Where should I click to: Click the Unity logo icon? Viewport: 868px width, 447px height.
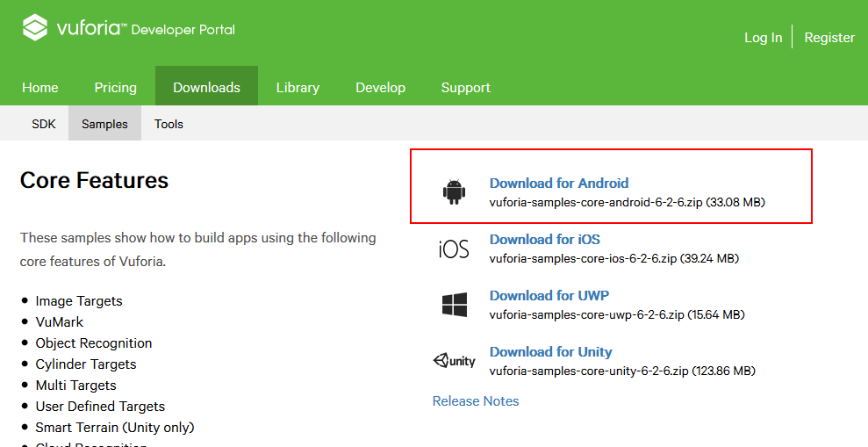(454, 361)
